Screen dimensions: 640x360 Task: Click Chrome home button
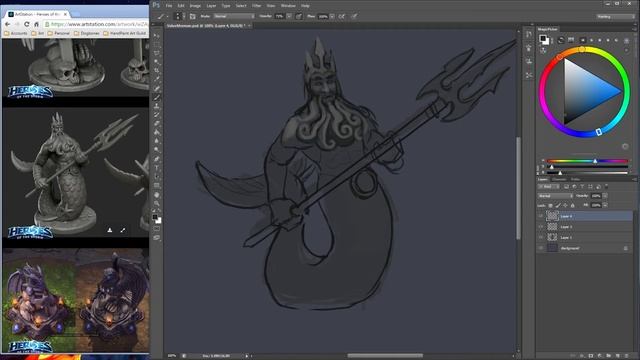tap(36, 24)
